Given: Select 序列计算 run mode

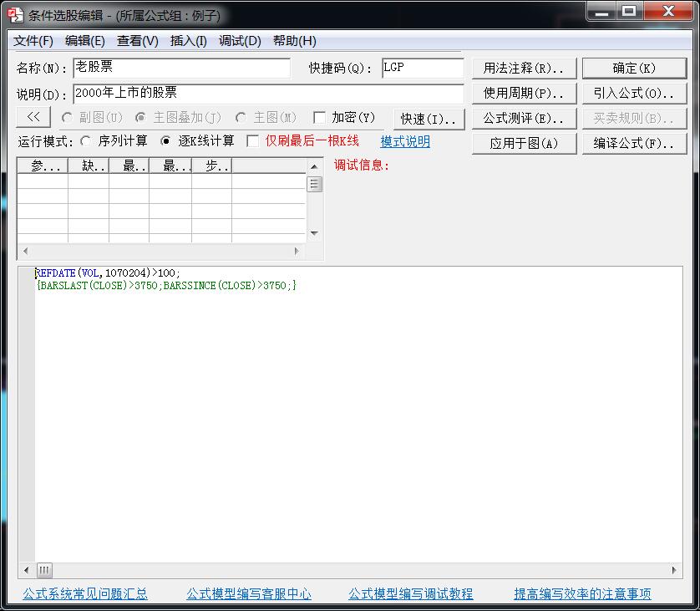Looking at the screenshot, I should click(x=86, y=141).
